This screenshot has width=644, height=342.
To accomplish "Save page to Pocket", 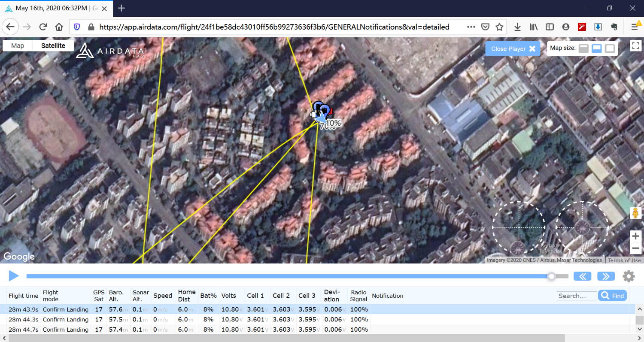I will point(485,27).
